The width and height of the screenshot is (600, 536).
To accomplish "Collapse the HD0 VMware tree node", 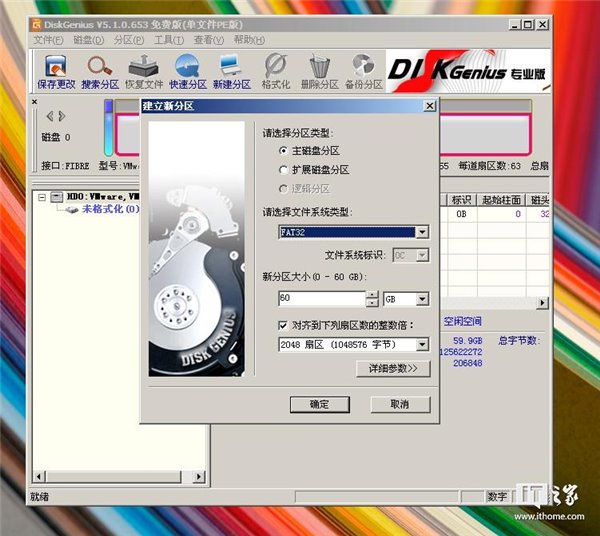I will [42, 197].
